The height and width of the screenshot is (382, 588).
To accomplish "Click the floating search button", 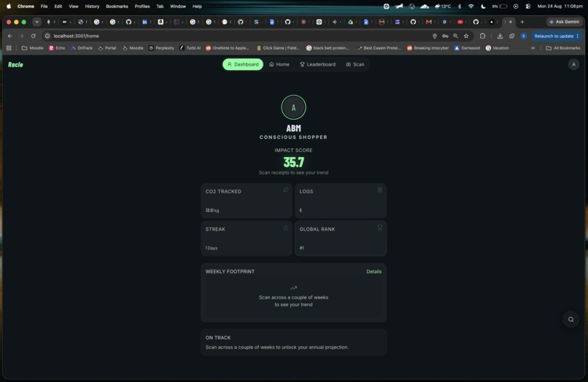I will click(570, 319).
